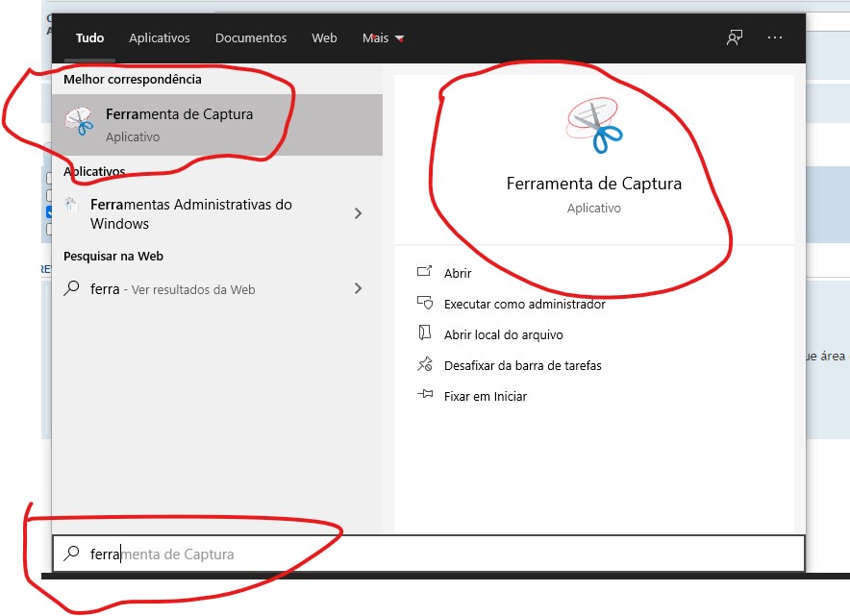Choose Fixar em Iniciar
The image size is (850, 616).
486,397
